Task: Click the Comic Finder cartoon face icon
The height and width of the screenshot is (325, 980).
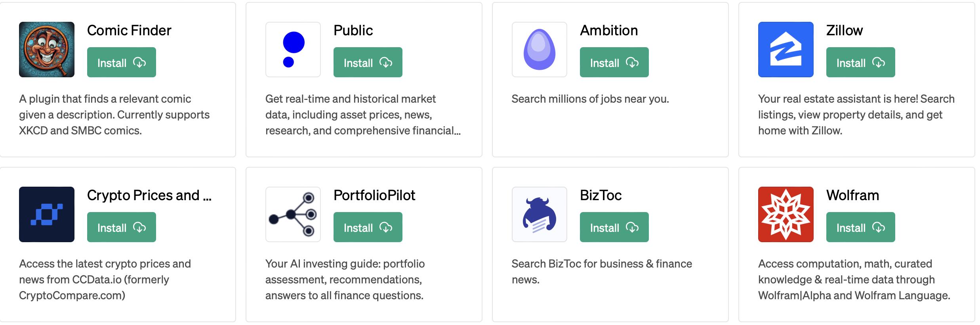Action: [x=47, y=50]
